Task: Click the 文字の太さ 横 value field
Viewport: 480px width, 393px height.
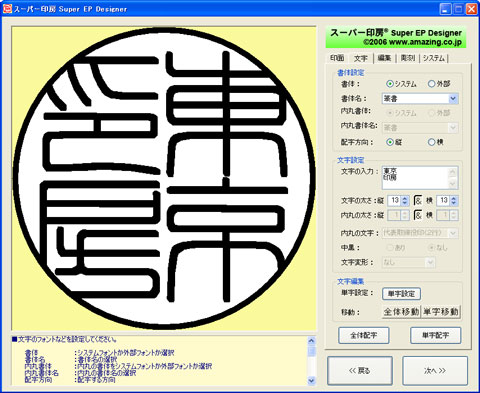Action: pyautogui.click(x=444, y=200)
